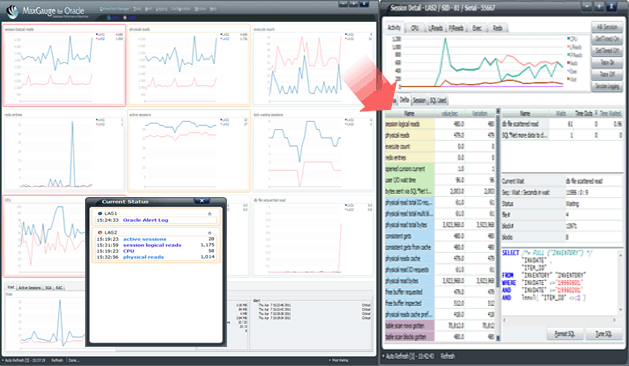629x366 pixels.
Task: Click Refresh in main window status bar
Action: (x=57, y=360)
